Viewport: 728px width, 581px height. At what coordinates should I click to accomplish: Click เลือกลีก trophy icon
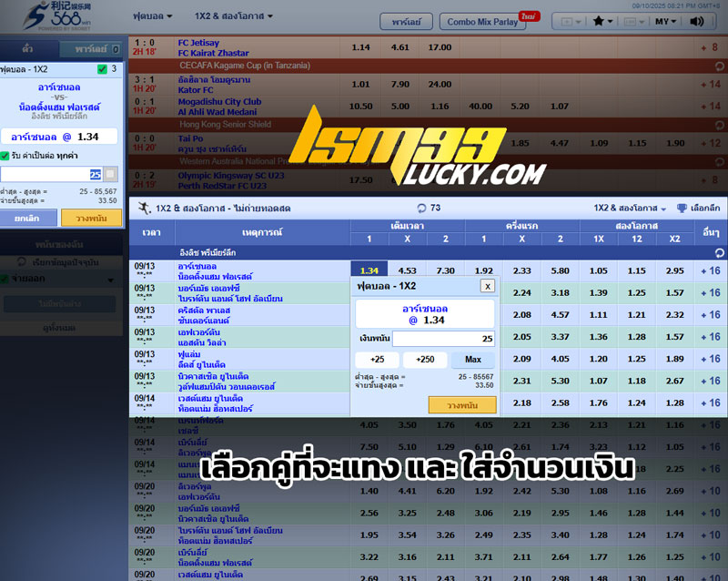coord(682,208)
